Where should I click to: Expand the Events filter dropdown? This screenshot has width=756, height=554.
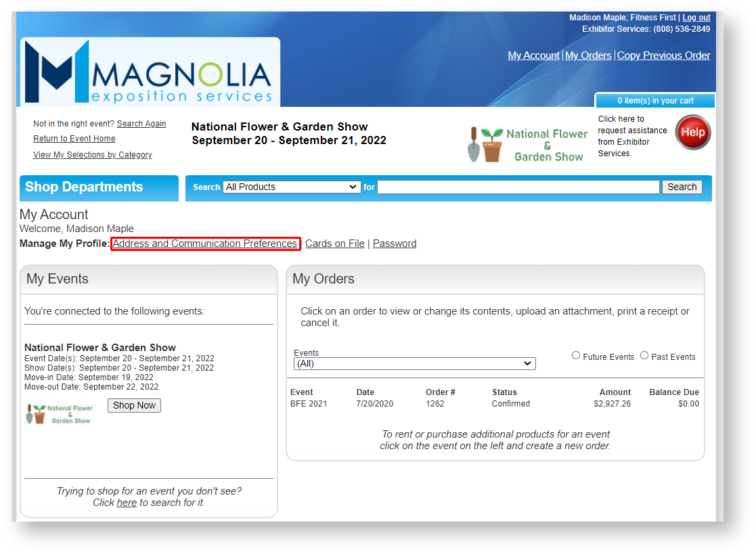tap(414, 364)
